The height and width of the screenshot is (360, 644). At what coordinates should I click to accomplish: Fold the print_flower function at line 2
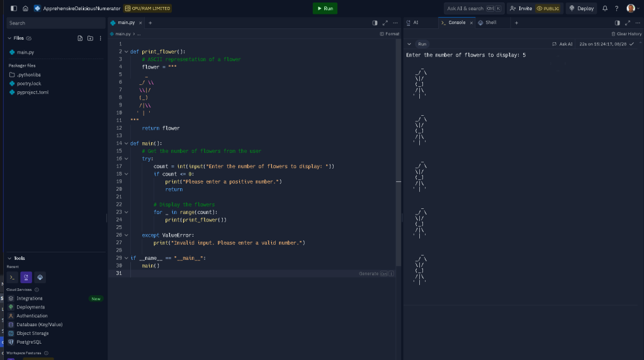[127, 52]
